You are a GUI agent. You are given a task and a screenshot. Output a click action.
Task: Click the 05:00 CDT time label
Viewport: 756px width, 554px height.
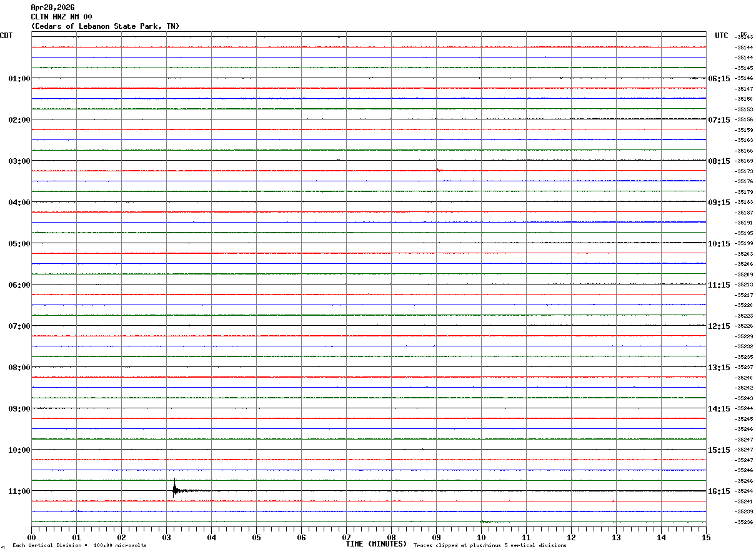19,244
